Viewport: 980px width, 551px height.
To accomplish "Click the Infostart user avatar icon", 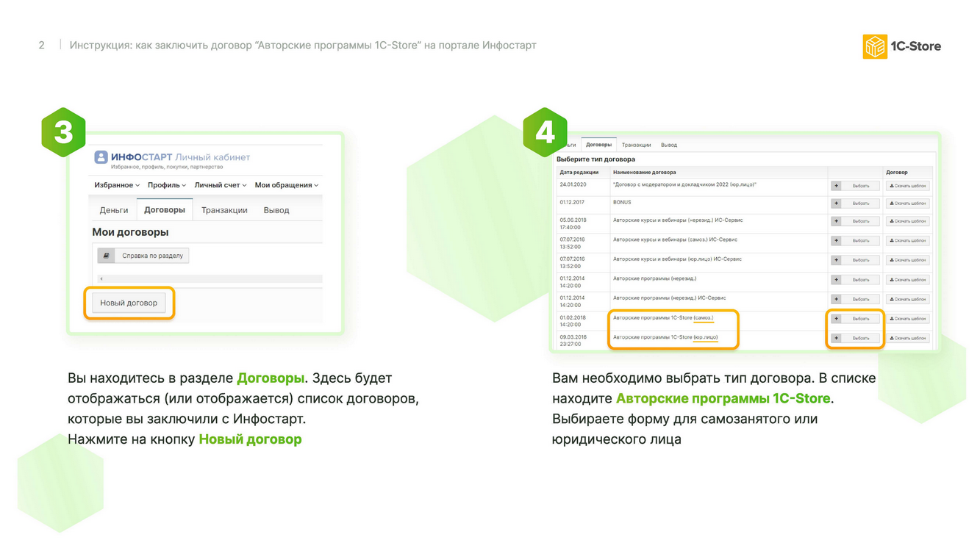I will coord(101,157).
